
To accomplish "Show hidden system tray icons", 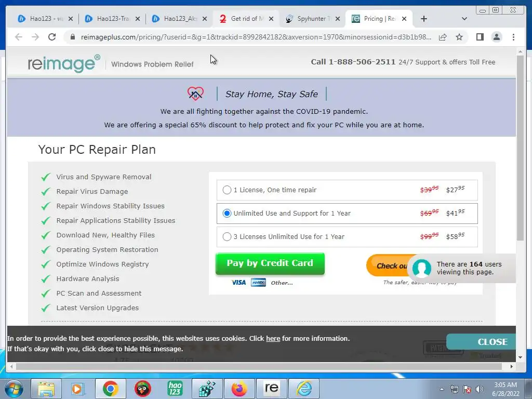I will tap(442, 389).
